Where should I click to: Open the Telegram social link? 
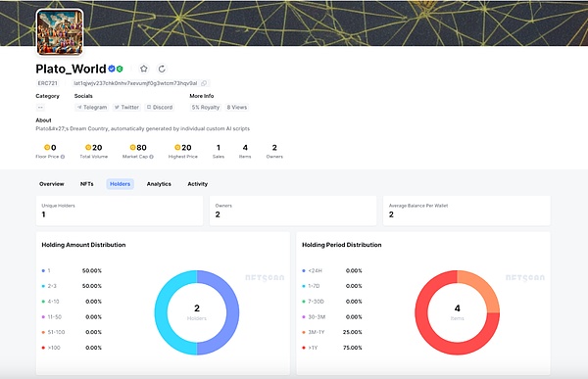(x=92, y=107)
